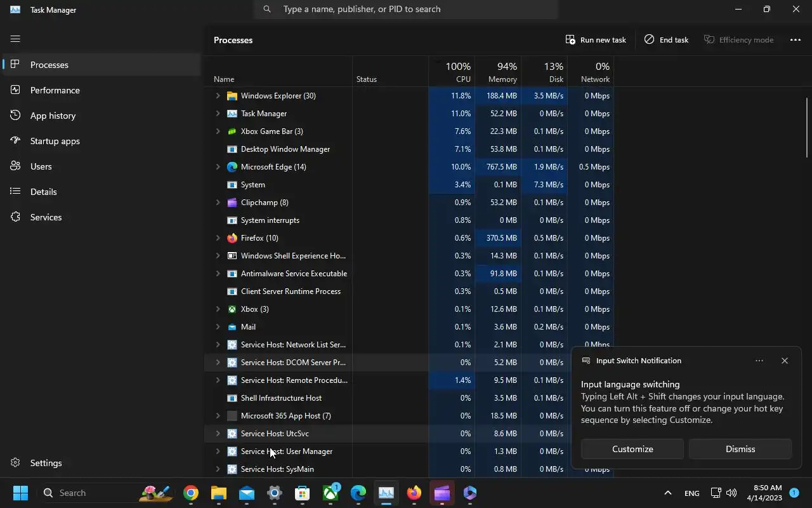Open the Services page

pos(101,217)
